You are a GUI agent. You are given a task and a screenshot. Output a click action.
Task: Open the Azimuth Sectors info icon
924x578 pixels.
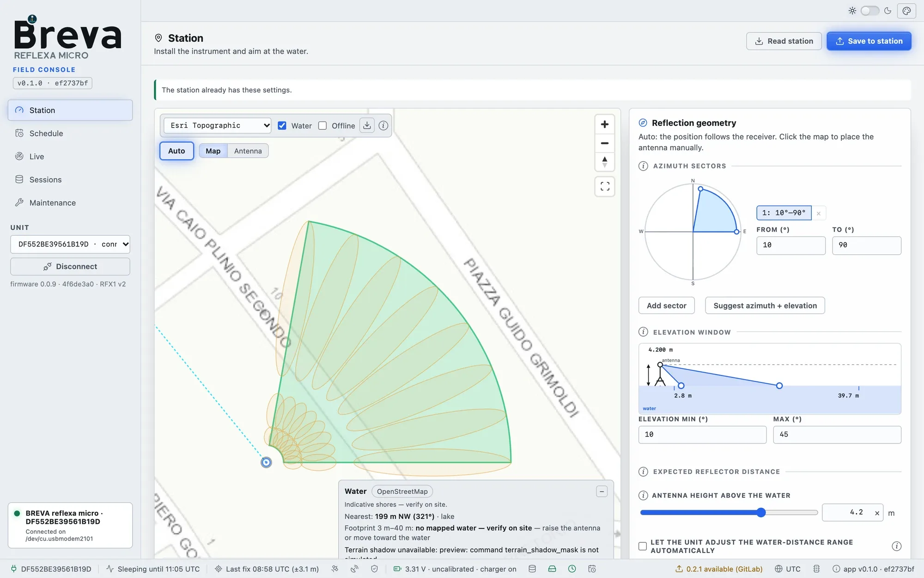coord(643,166)
